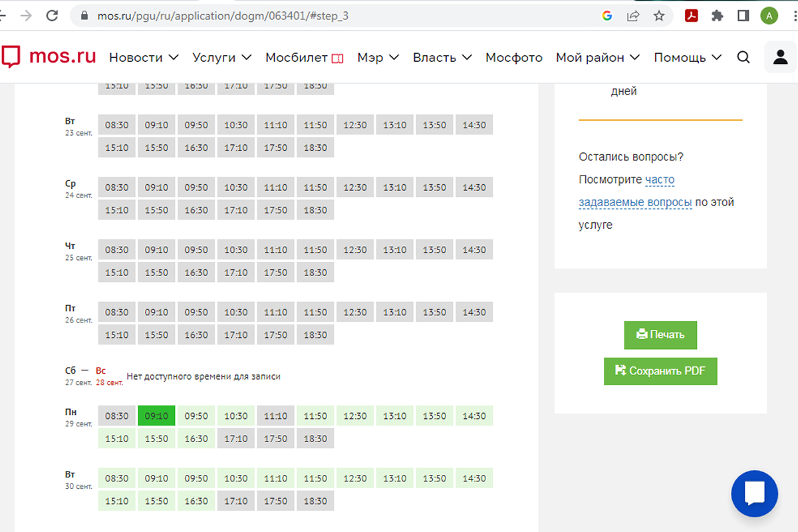
Task: Click the Чт 25 сент. day label
Action: click(x=78, y=252)
